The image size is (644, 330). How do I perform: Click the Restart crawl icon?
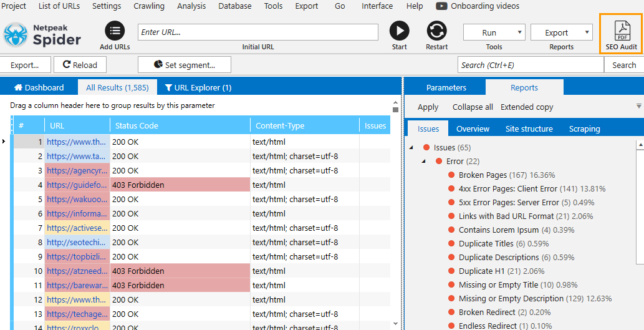pyautogui.click(x=436, y=31)
